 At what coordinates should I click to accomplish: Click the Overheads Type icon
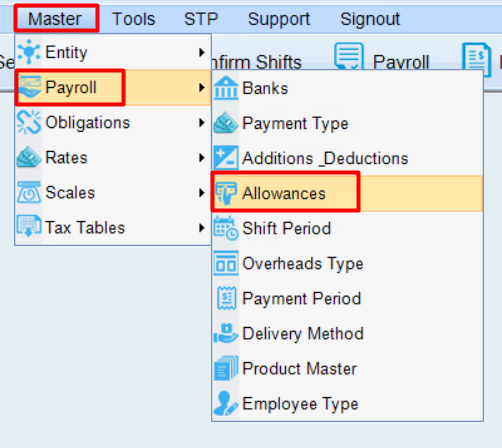[226, 263]
